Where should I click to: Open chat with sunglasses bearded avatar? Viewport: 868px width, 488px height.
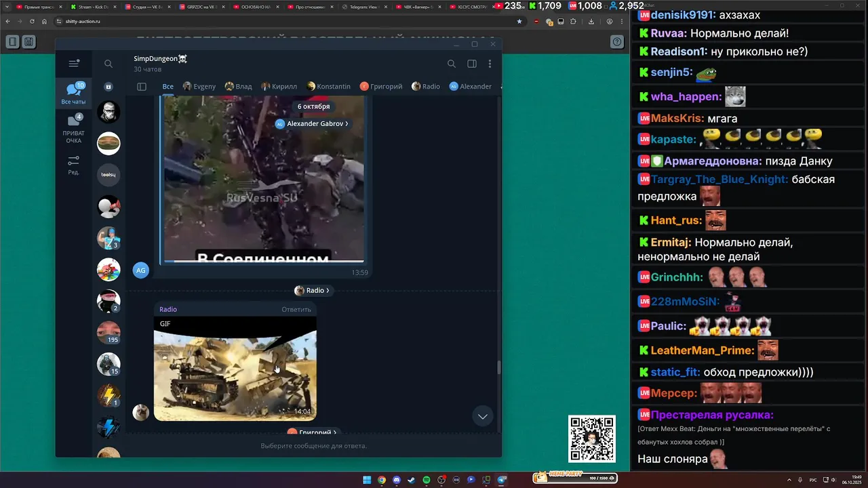click(108, 112)
